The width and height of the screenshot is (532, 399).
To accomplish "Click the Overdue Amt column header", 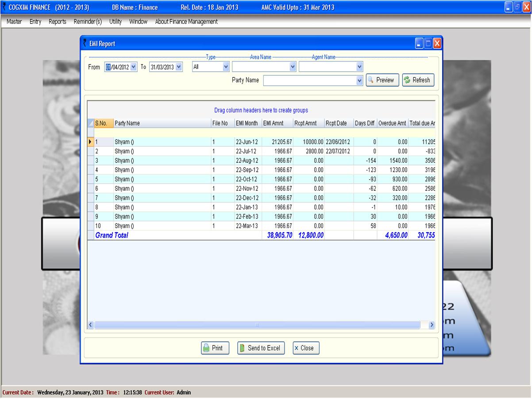I will 393,123.
